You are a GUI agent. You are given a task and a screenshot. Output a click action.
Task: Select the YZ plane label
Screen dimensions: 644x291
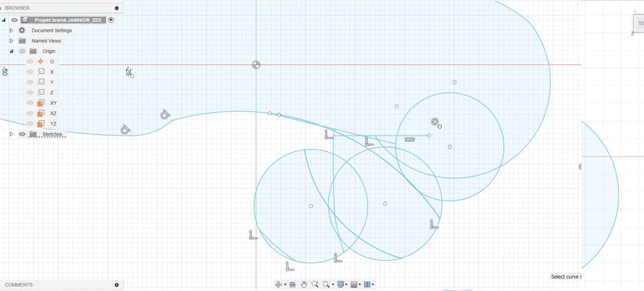(x=54, y=123)
